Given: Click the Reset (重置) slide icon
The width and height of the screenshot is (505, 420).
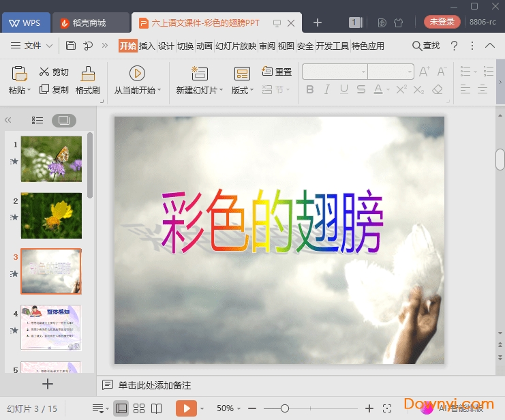Looking at the screenshot, I should (267, 72).
